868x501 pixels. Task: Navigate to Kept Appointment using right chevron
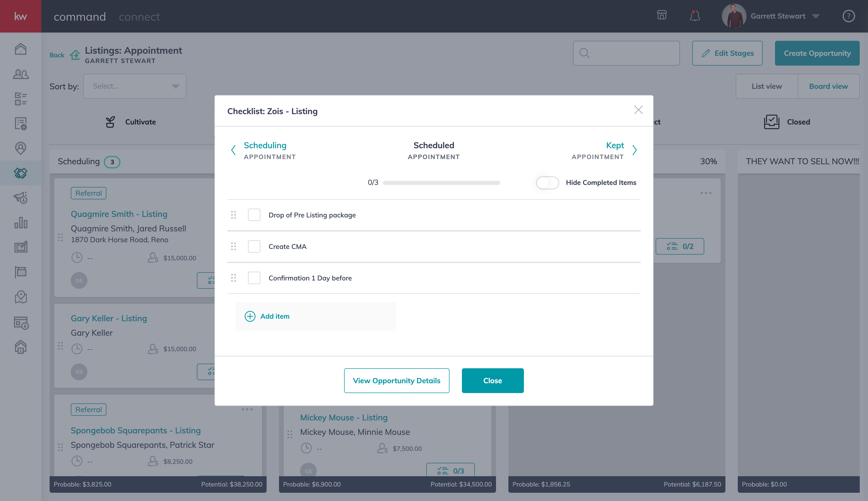click(635, 150)
